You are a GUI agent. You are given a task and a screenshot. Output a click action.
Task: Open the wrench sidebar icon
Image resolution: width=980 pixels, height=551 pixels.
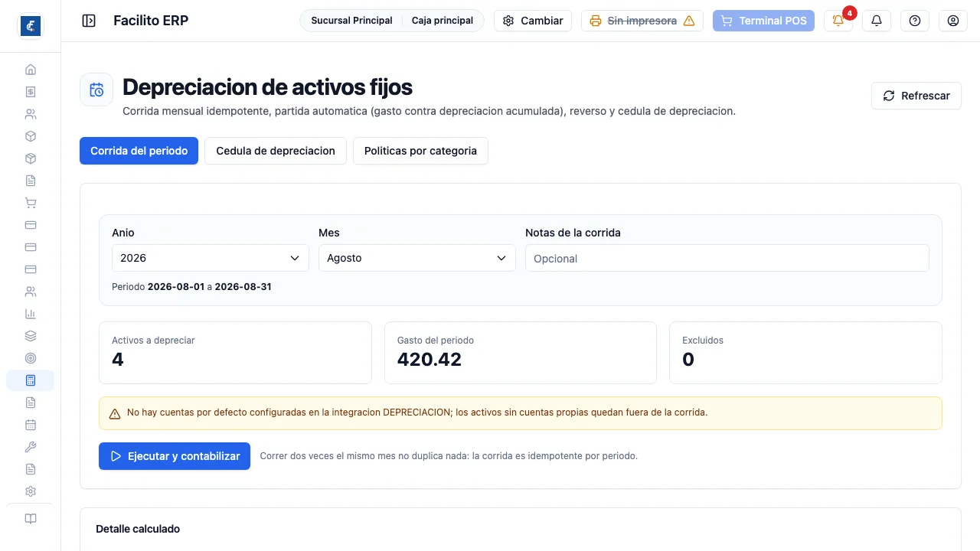coord(31,447)
